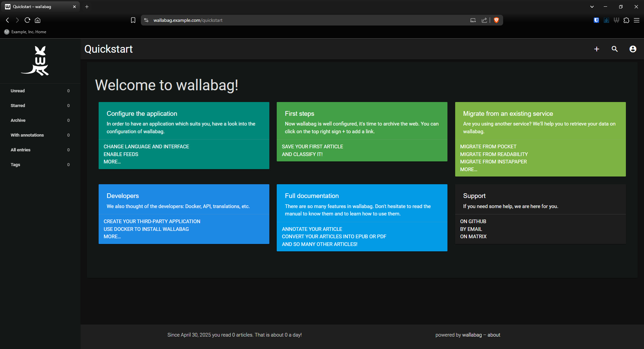Go to Starred entries in sidebar
The width and height of the screenshot is (644, 349).
pos(18,106)
